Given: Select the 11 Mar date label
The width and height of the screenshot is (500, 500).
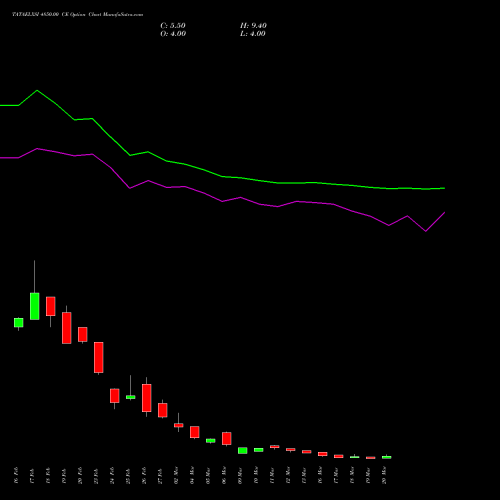Looking at the screenshot, I should tap(272, 475).
